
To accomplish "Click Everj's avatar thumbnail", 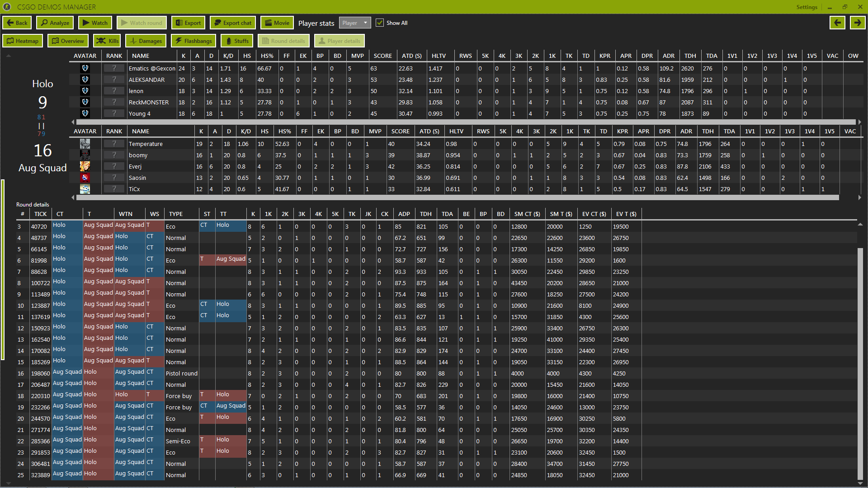I will (x=85, y=166).
